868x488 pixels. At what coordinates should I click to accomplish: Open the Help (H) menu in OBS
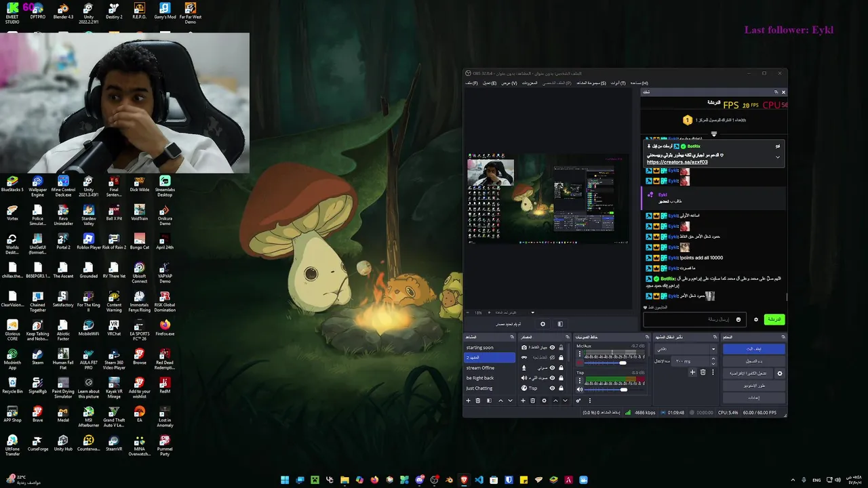click(x=639, y=83)
